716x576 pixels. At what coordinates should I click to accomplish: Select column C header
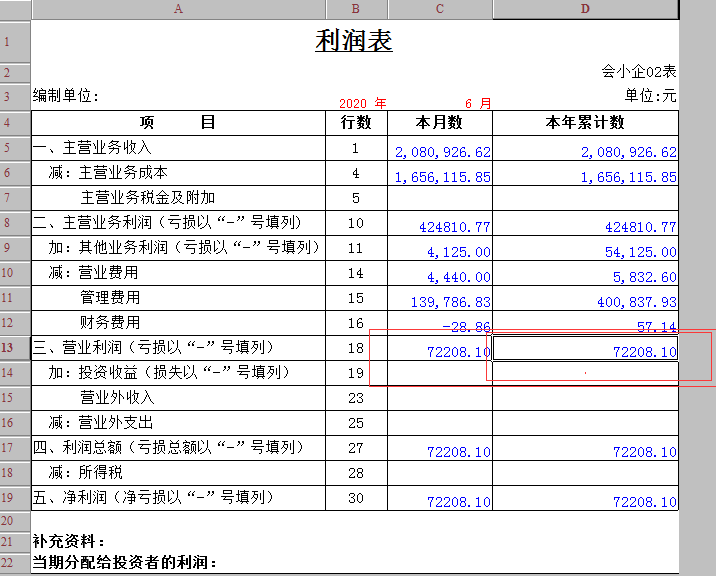click(440, 9)
